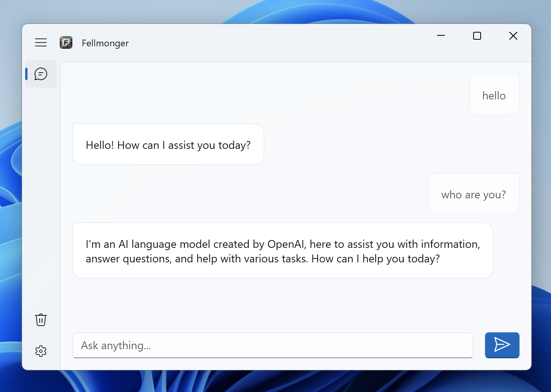Open settings via the gear icon
The width and height of the screenshot is (551, 392).
tap(41, 351)
